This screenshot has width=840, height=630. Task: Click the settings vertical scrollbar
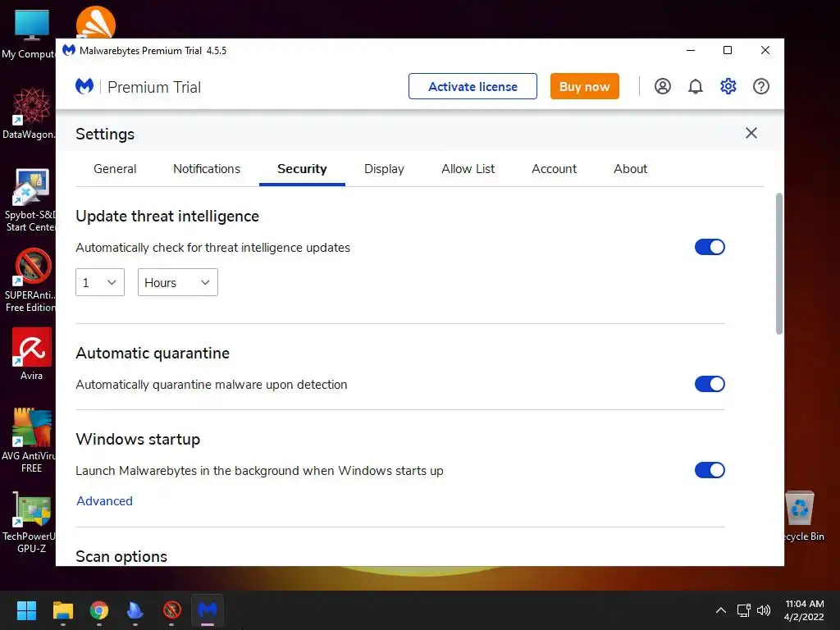click(779, 263)
